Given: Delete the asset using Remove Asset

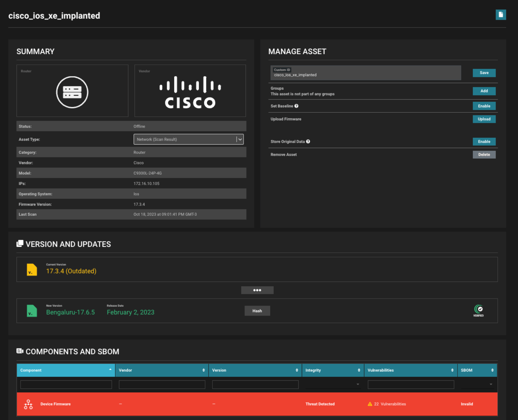Looking at the screenshot, I should coord(484,154).
